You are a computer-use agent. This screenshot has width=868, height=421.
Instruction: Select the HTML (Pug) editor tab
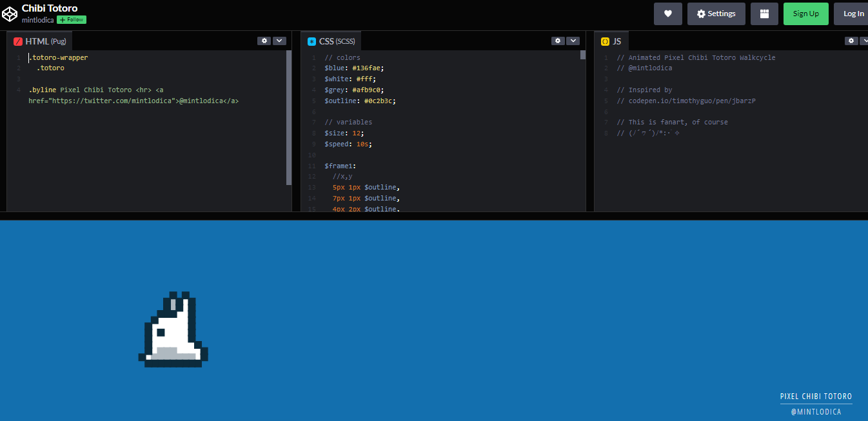40,41
